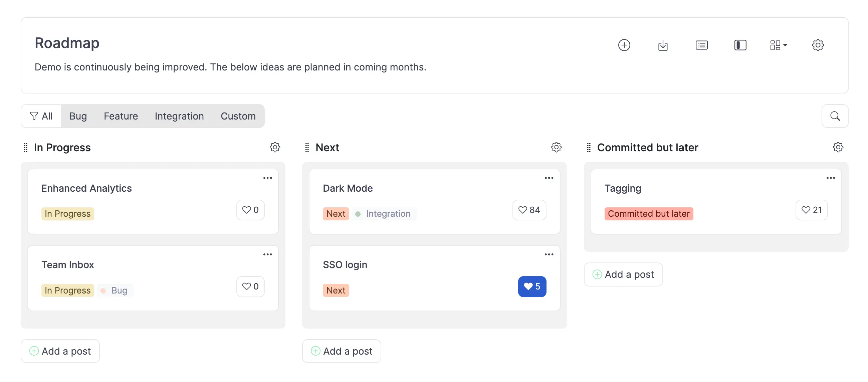The image size is (868, 382).
Task: Upvote the Dark Mode post
Action: pos(529,210)
